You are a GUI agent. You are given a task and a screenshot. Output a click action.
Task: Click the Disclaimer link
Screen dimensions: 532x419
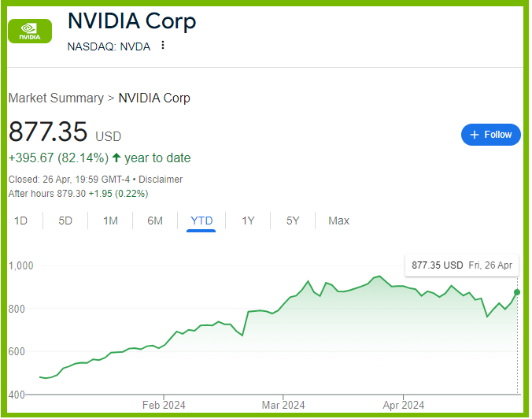click(x=161, y=180)
